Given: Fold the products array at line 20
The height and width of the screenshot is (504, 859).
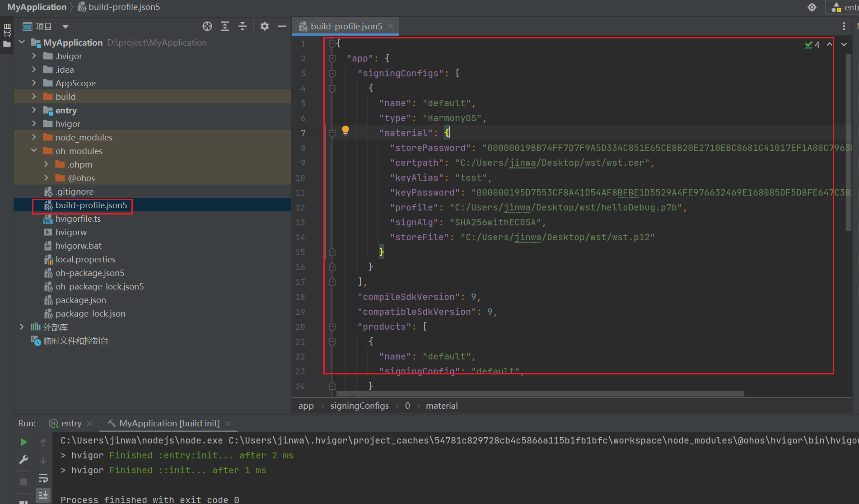Looking at the screenshot, I should (x=332, y=327).
